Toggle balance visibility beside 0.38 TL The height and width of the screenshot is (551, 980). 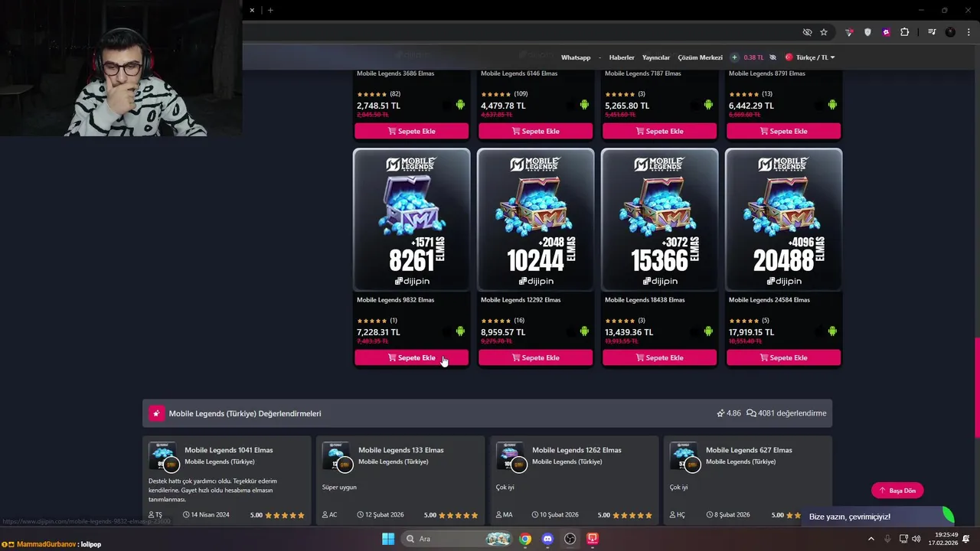click(773, 57)
